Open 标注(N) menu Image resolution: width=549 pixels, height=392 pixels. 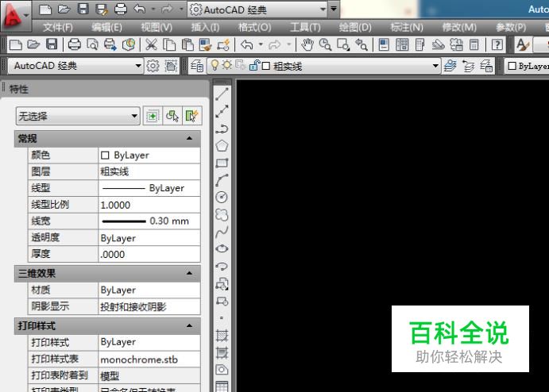point(407,27)
